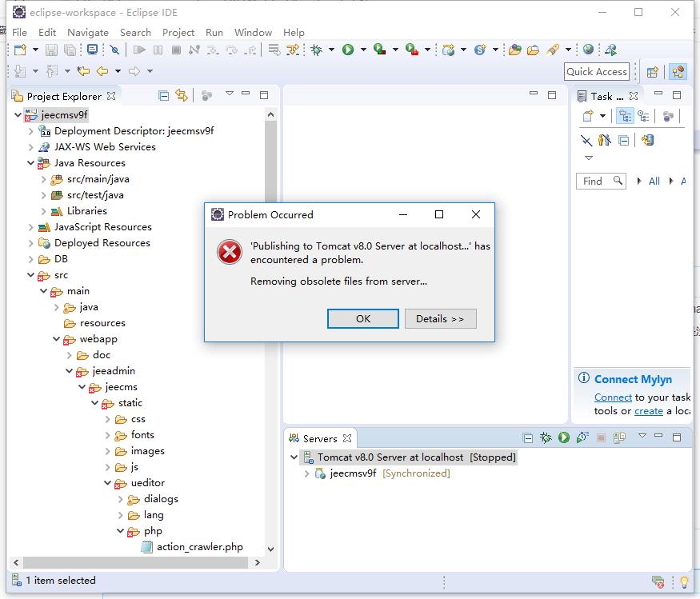Screen dimensions: 700x599
Task: Open the Project menu
Action: [x=178, y=33]
